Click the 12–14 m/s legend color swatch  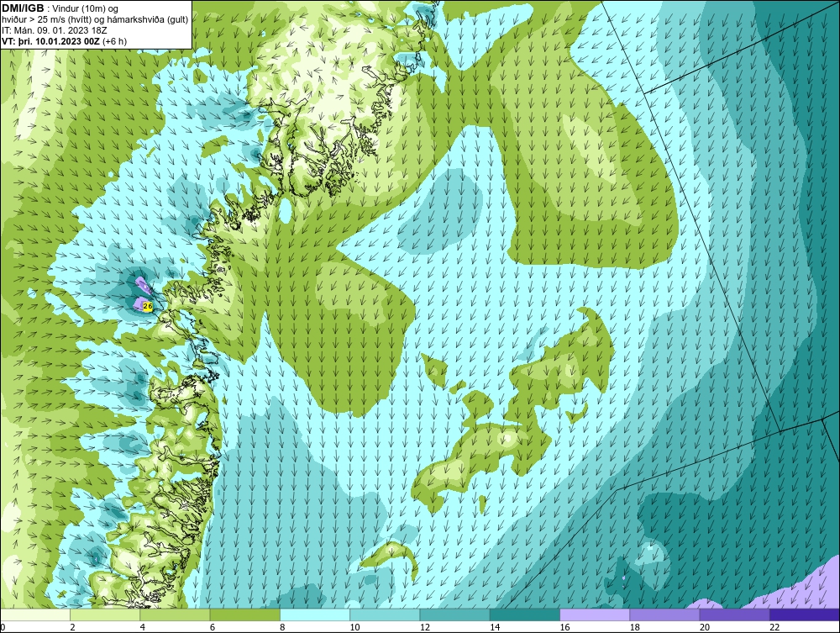454,615
